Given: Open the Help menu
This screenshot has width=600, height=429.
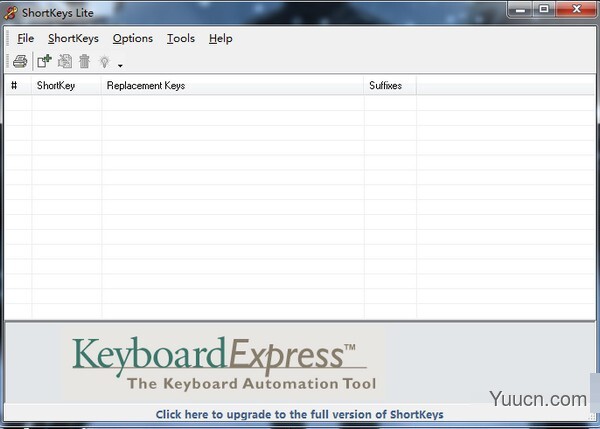Looking at the screenshot, I should (220, 38).
